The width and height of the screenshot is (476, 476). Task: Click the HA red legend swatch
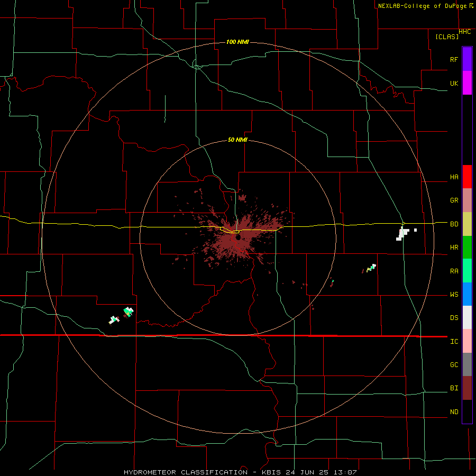click(467, 177)
